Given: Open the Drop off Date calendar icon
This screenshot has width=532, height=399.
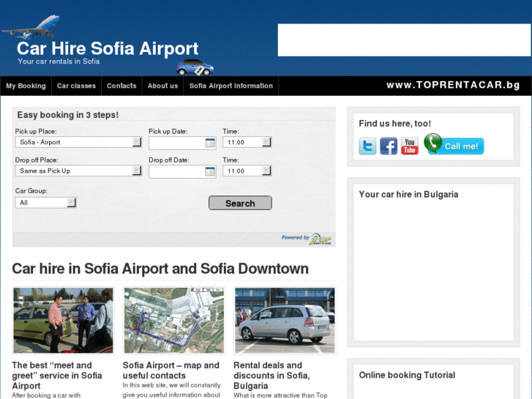Looking at the screenshot, I should 210,171.
